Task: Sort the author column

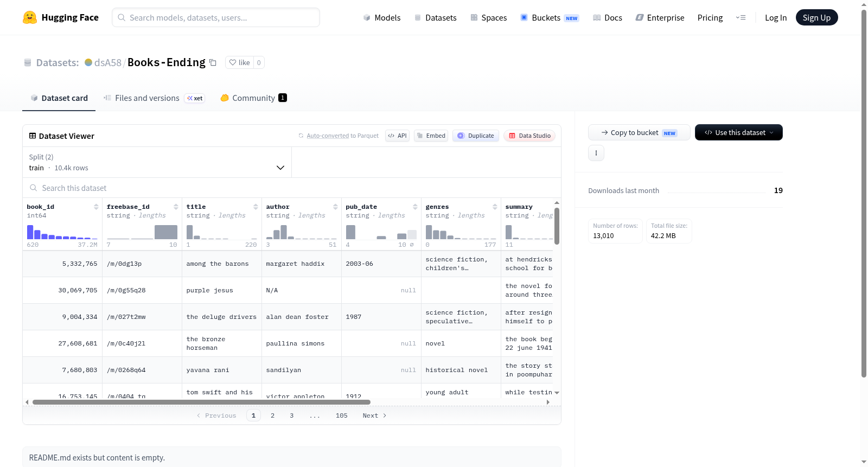Action: (x=335, y=207)
